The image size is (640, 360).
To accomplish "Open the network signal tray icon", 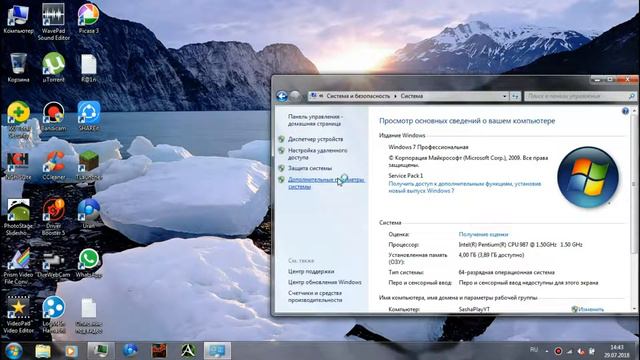I will pos(569,351).
